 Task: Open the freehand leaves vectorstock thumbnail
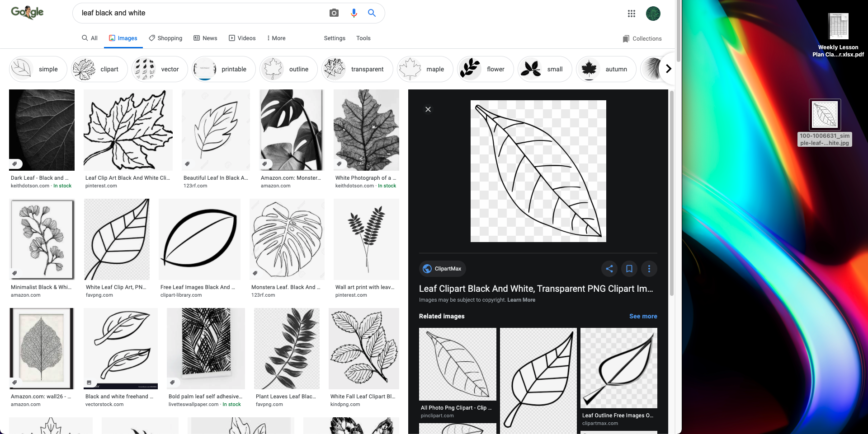pyautogui.click(x=121, y=349)
